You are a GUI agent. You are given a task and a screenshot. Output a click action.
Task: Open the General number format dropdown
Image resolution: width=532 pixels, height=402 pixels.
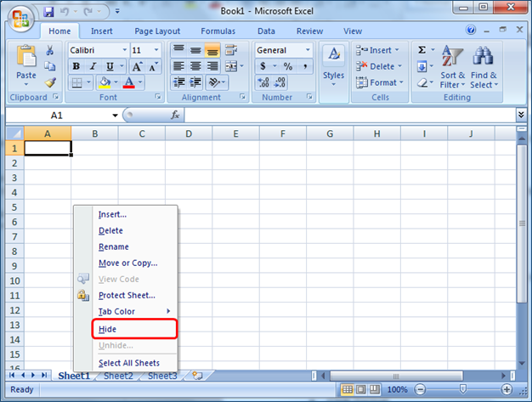(308, 50)
